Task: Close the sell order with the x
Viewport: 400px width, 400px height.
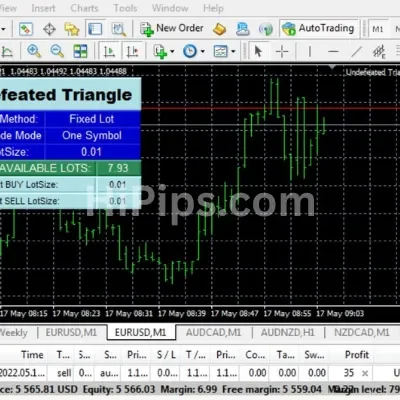Action: tap(365, 373)
